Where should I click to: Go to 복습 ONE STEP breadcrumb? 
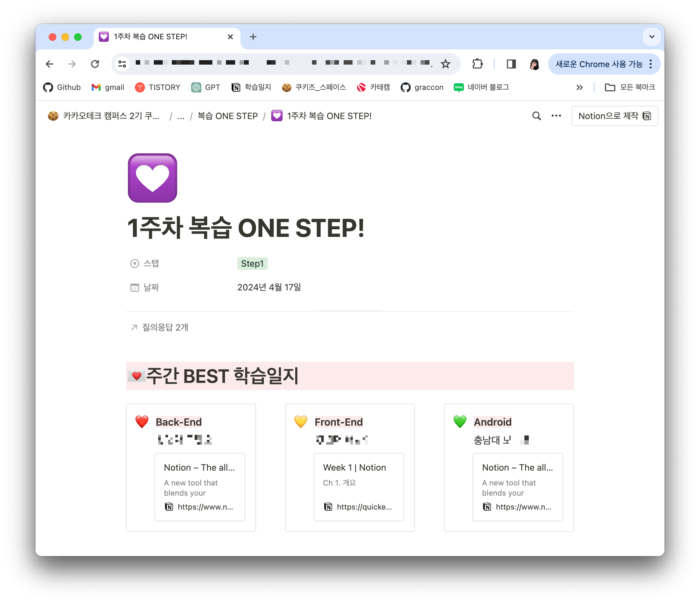[227, 116]
